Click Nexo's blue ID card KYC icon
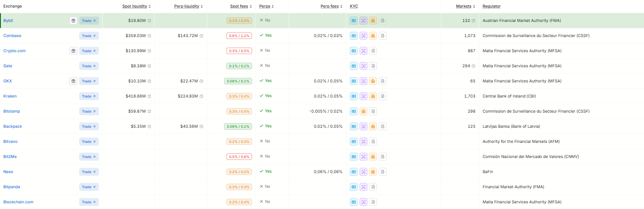This screenshot has width=644, height=209. tap(354, 172)
